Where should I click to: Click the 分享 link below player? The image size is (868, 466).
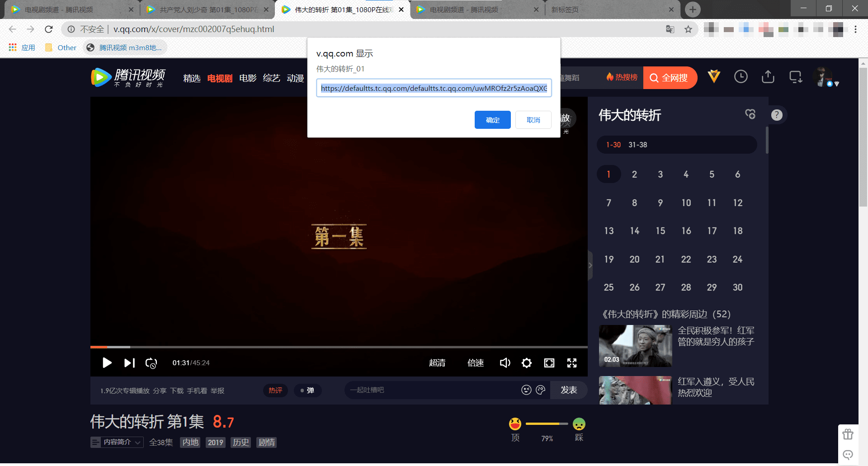tap(160, 391)
